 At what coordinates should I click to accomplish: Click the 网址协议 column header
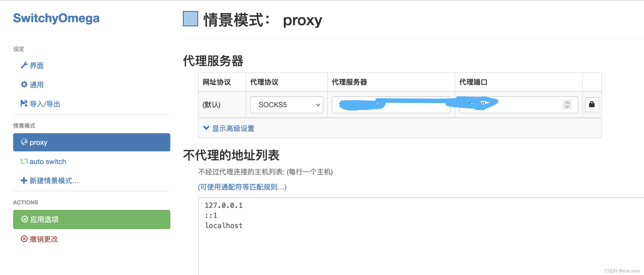(x=217, y=82)
